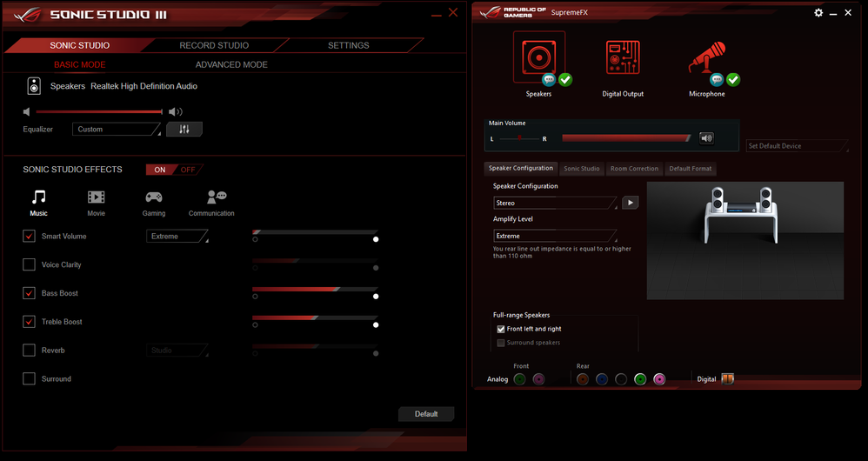Select the Movie effect profile
Viewport: 868px width, 461px height.
97,203
